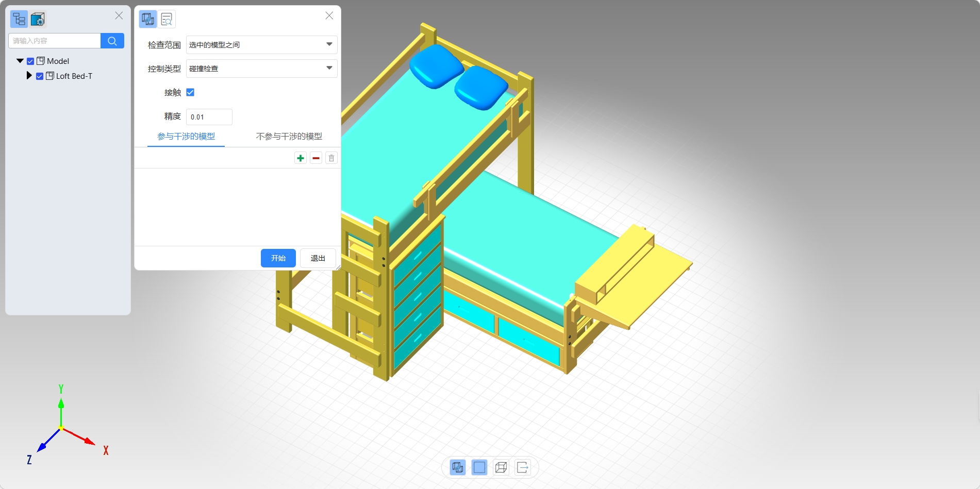
Task: Open the model settings cube icon
Action: coord(38,19)
